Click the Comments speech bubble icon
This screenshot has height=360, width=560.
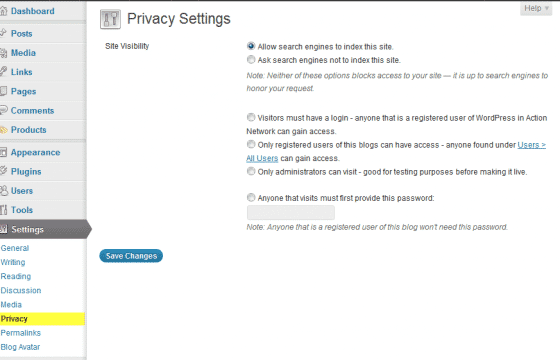coord(3,110)
